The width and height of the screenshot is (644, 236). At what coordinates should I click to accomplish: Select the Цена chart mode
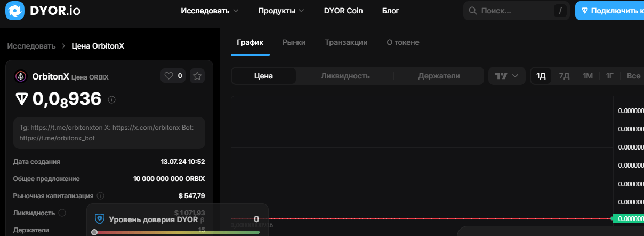pyautogui.click(x=264, y=76)
